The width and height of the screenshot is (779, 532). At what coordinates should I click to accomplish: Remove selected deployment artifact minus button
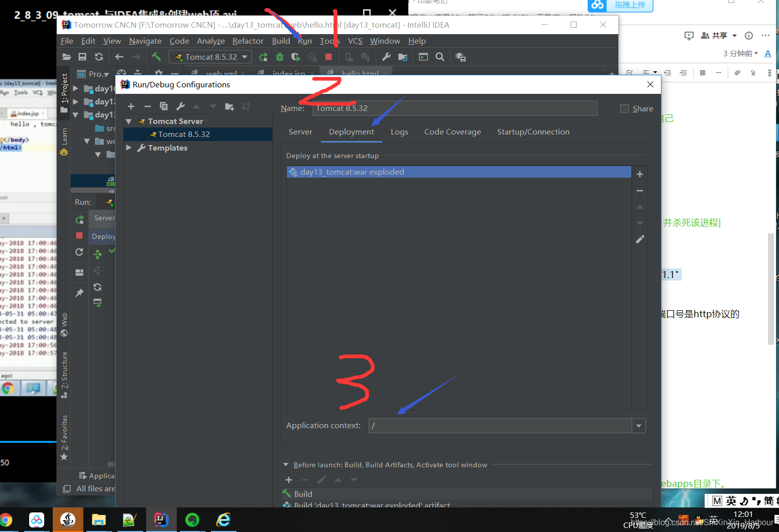point(640,191)
